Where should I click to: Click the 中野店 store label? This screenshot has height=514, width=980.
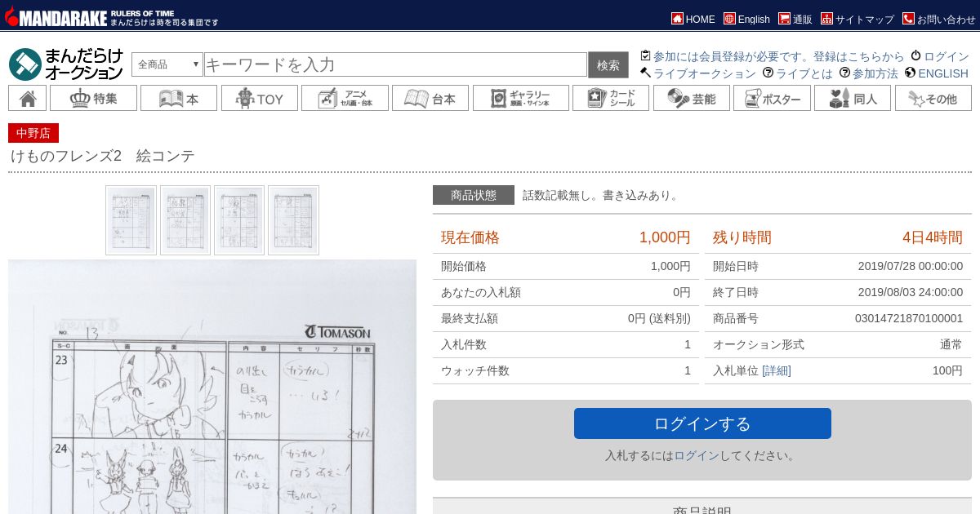pyautogui.click(x=33, y=133)
